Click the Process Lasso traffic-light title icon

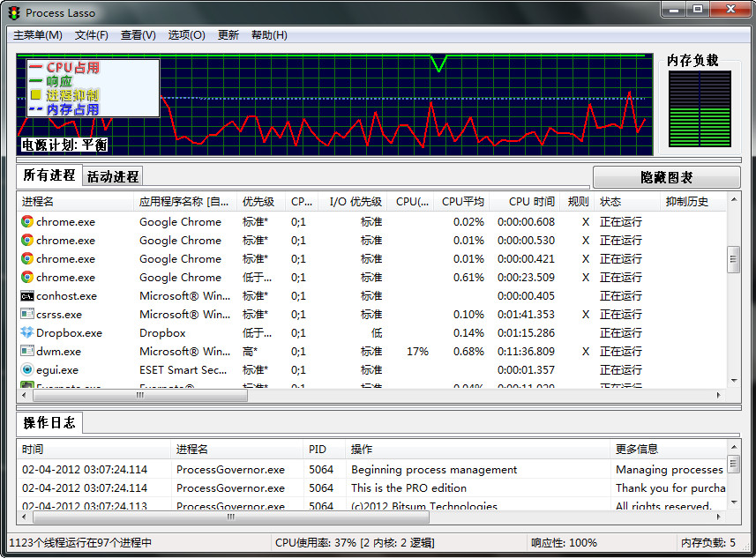pos(14,13)
